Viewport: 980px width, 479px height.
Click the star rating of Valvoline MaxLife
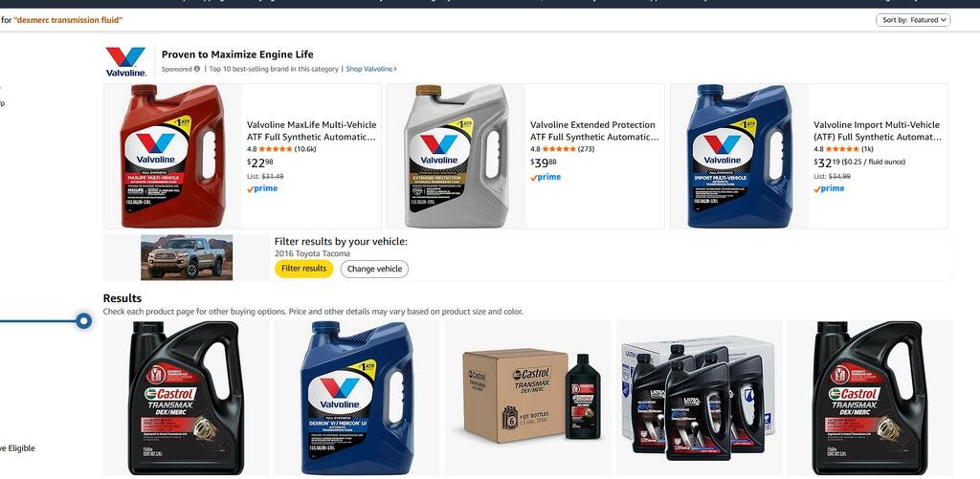pyautogui.click(x=275, y=149)
